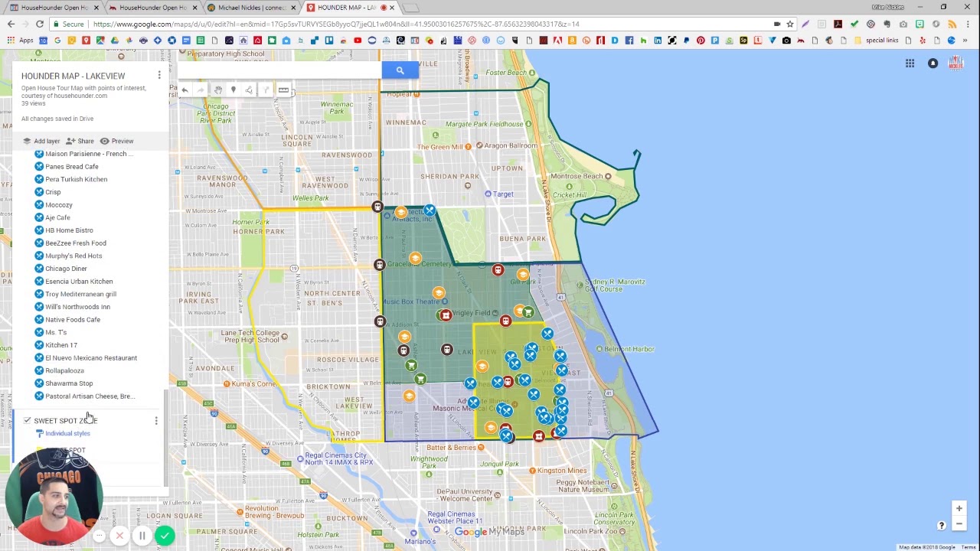Click the layers panel scrollbar
Screen dimensions: 980x551
coord(166,436)
